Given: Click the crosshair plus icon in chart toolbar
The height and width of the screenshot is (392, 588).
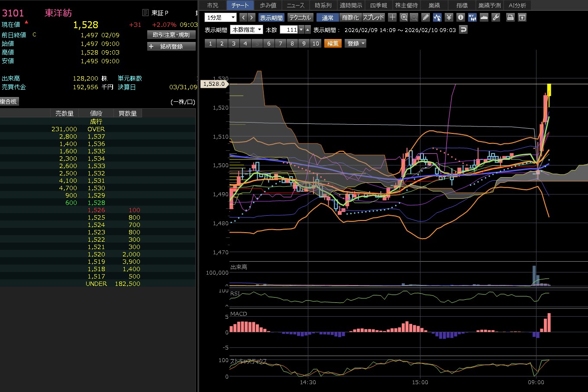Looking at the screenshot, I should pyautogui.click(x=392, y=17).
